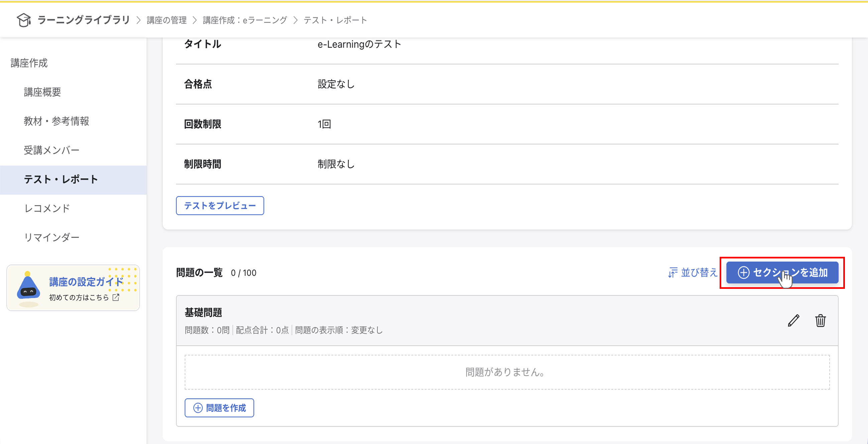Click the graduation cap logo icon
Image resolution: width=868 pixels, height=444 pixels.
pos(24,20)
